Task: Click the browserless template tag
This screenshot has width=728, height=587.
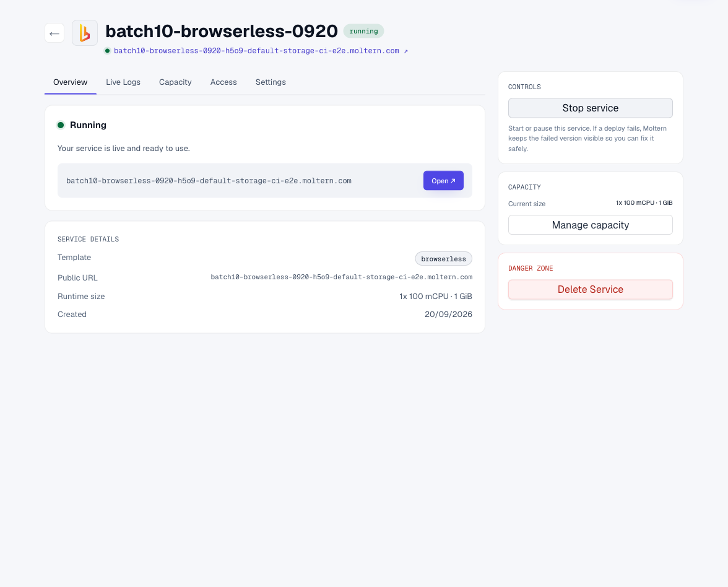Action: (x=443, y=259)
